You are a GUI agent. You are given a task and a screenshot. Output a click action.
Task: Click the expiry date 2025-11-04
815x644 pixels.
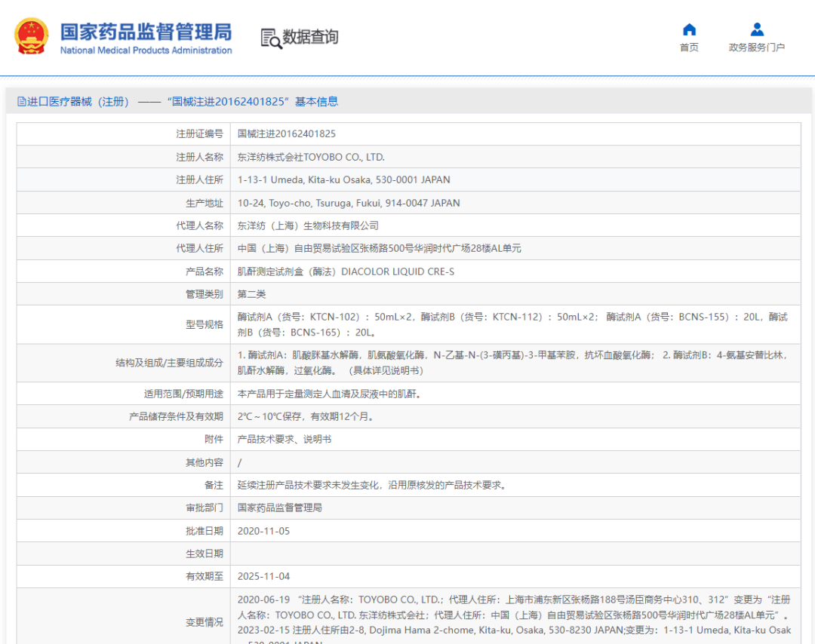(x=263, y=577)
